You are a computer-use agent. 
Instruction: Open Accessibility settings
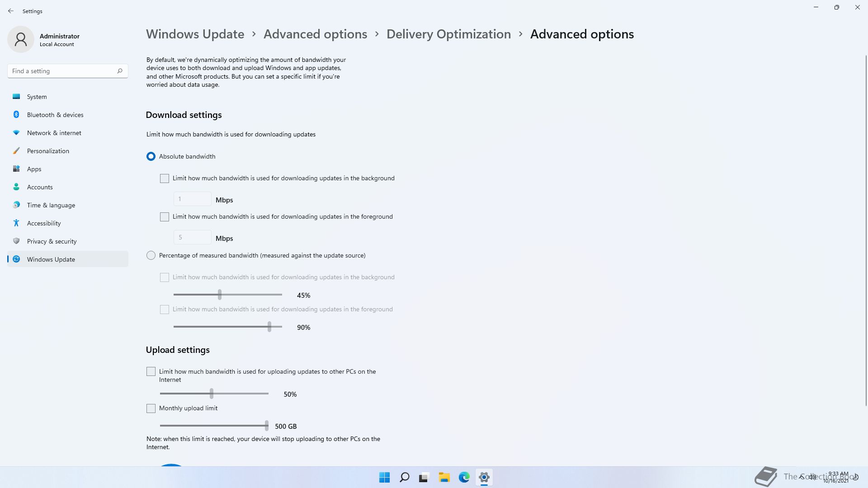pos(68,223)
